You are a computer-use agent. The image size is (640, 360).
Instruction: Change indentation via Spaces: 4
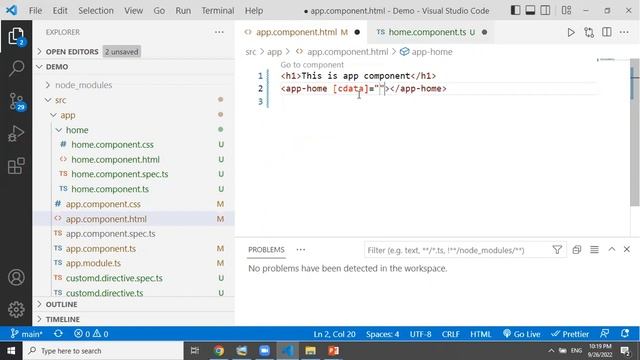[382, 334]
